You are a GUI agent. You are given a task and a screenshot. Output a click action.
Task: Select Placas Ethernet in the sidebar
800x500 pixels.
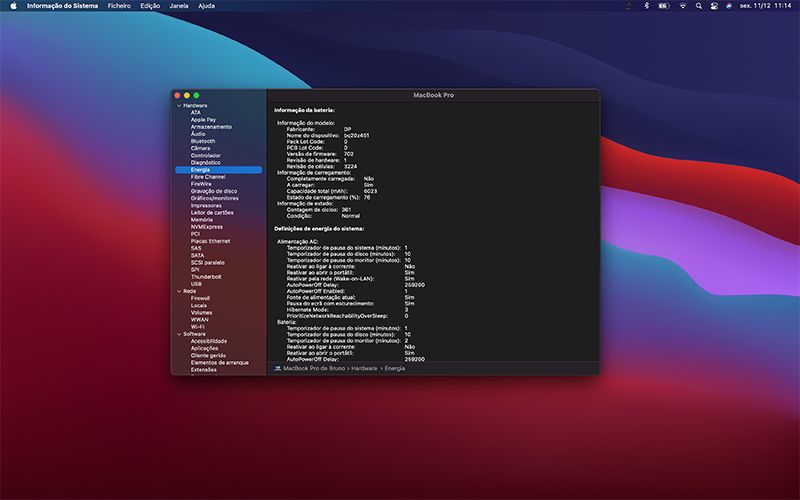210,241
